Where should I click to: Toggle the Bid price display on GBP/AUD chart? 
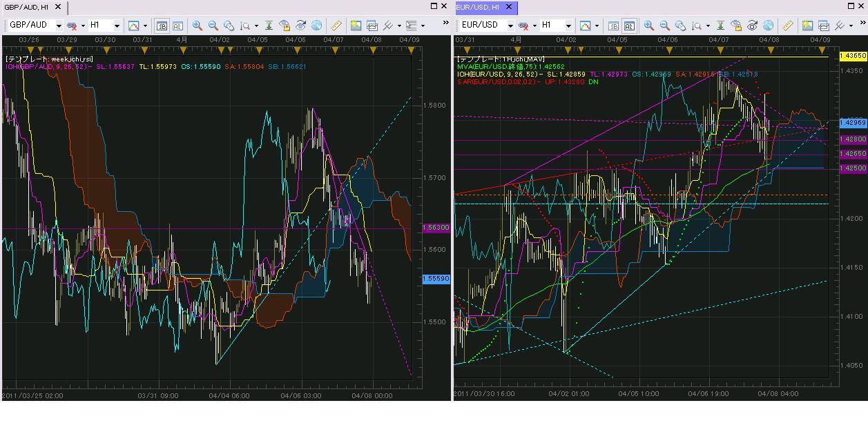[162, 26]
